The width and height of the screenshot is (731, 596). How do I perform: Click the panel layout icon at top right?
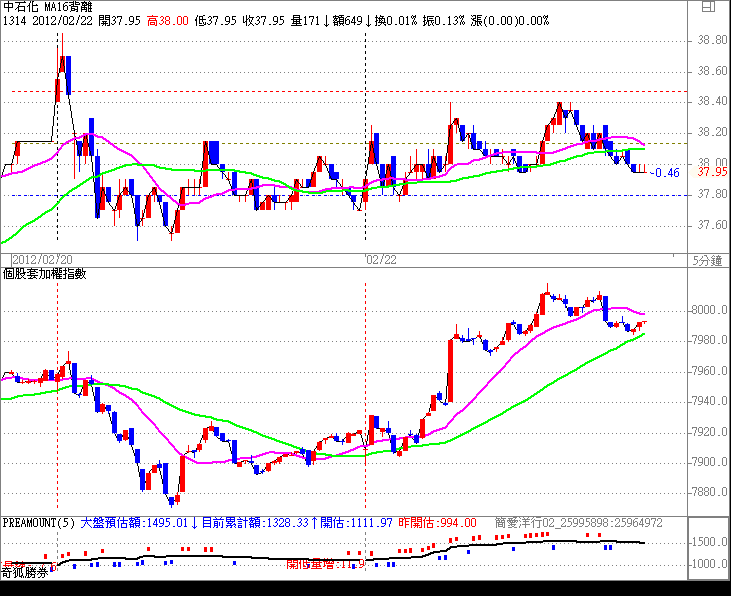point(708,7)
